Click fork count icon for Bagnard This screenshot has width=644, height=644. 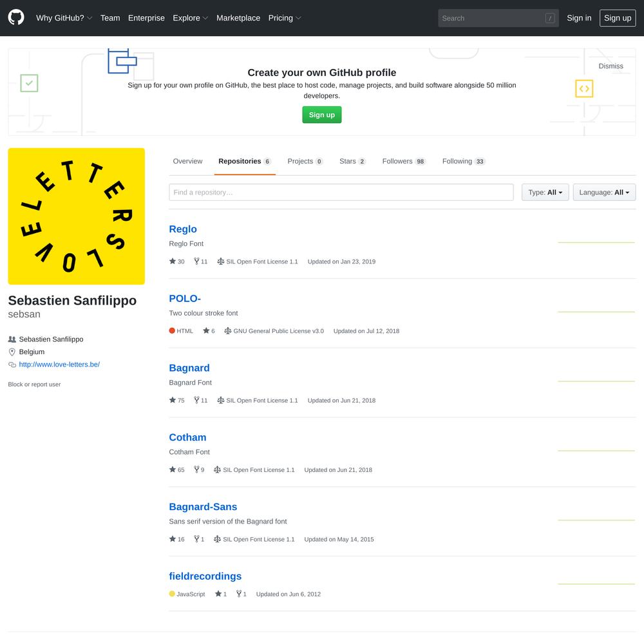(x=196, y=400)
